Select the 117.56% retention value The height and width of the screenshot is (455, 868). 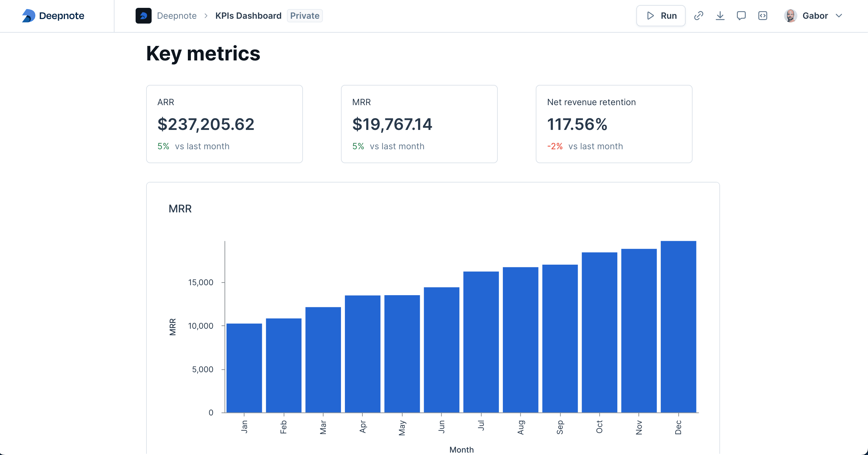[x=577, y=124]
